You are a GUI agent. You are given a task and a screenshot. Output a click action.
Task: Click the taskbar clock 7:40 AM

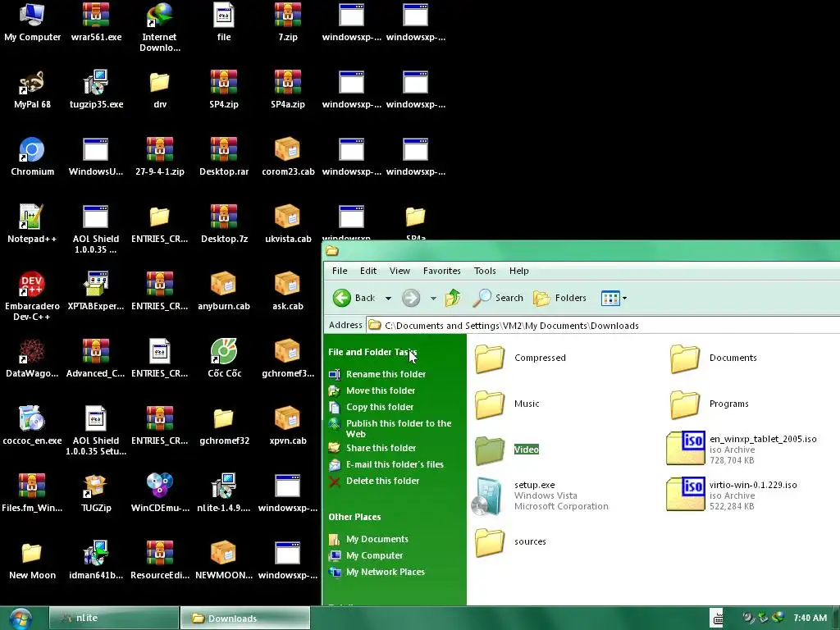810,618
